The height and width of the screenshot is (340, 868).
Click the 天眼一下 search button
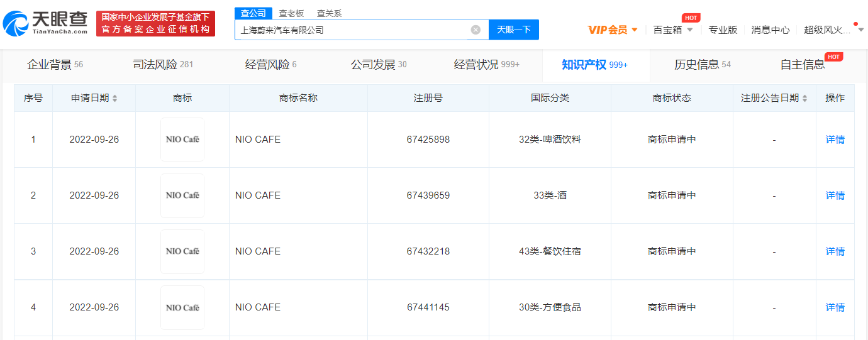(514, 30)
